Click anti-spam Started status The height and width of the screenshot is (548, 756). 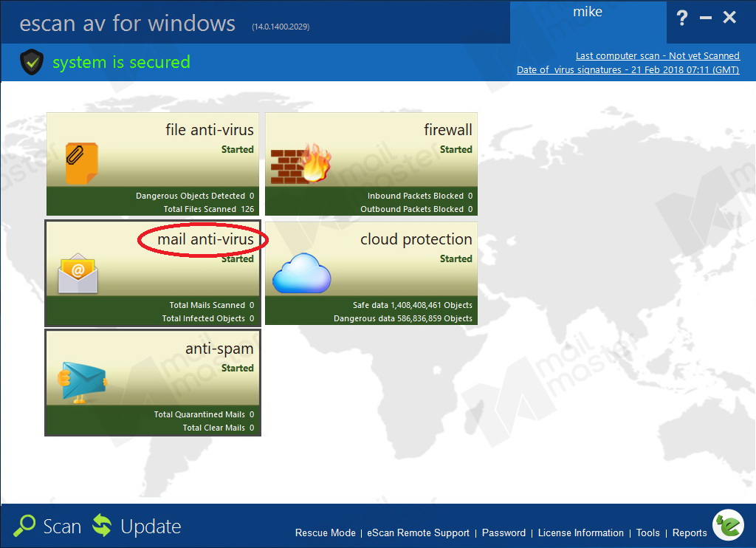[x=238, y=369]
